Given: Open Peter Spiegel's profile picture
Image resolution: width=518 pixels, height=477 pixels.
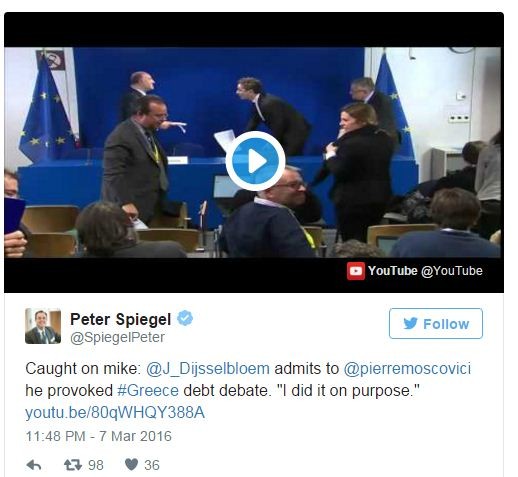Looking at the screenshot, I should tap(43, 326).
